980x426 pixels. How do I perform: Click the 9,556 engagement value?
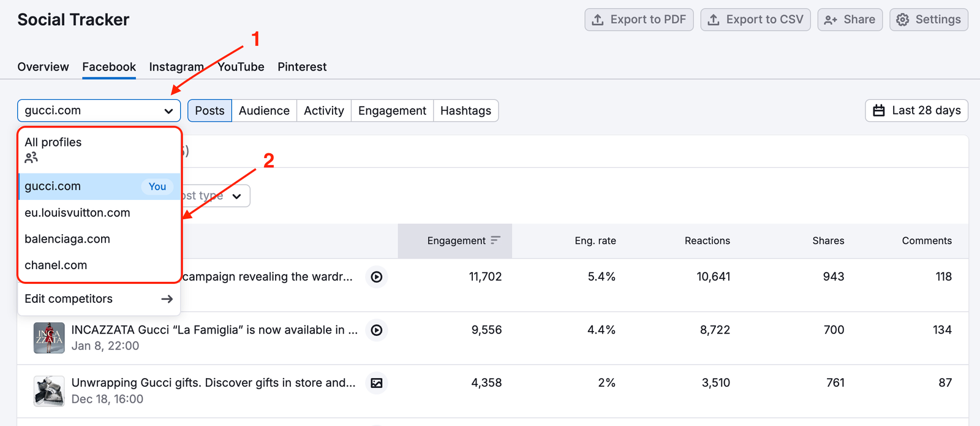click(486, 330)
